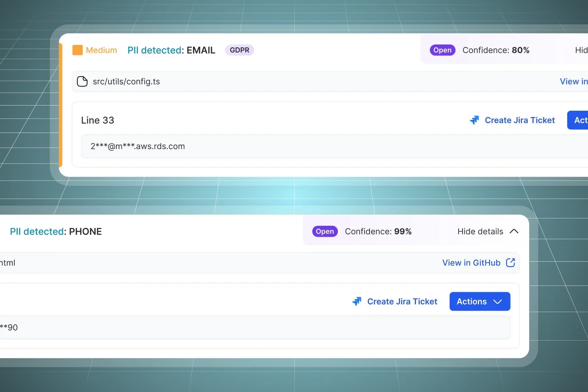Screen dimensions: 588x392
Task: Click the Open status badge beside Confidence 80%
Action: (x=442, y=50)
